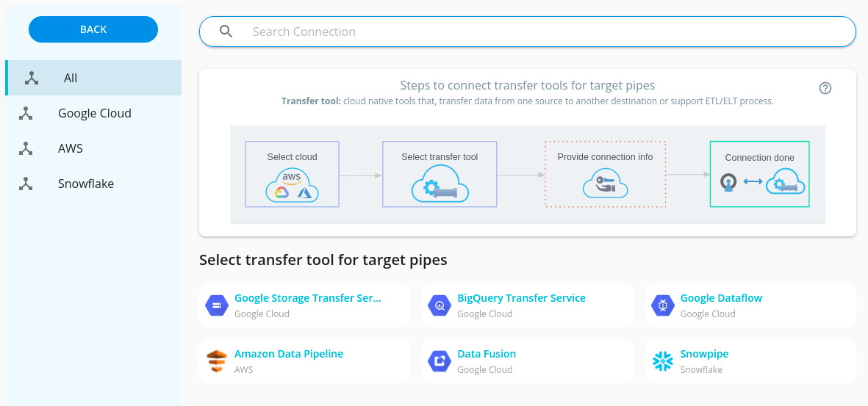Image resolution: width=868 pixels, height=406 pixels.
Task: Focus the Search Connection field
Action: click(x=528, y=32)
